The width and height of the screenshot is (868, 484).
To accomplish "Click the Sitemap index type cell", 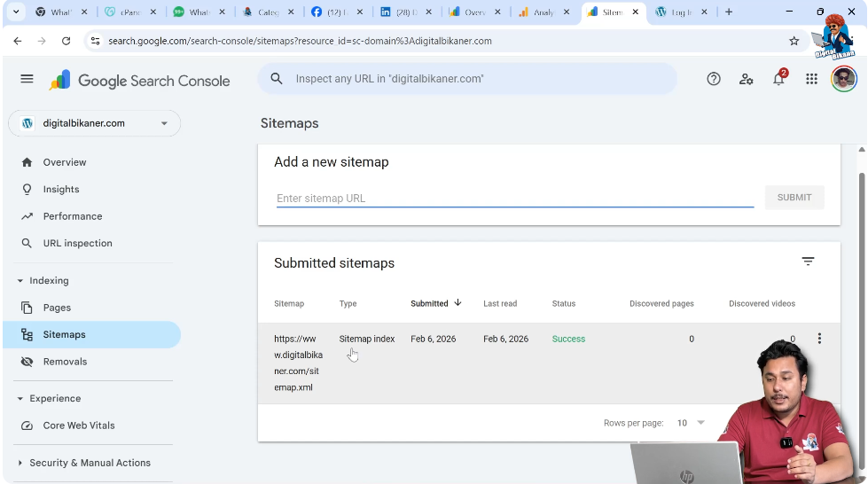I will (x=367, y=339).
